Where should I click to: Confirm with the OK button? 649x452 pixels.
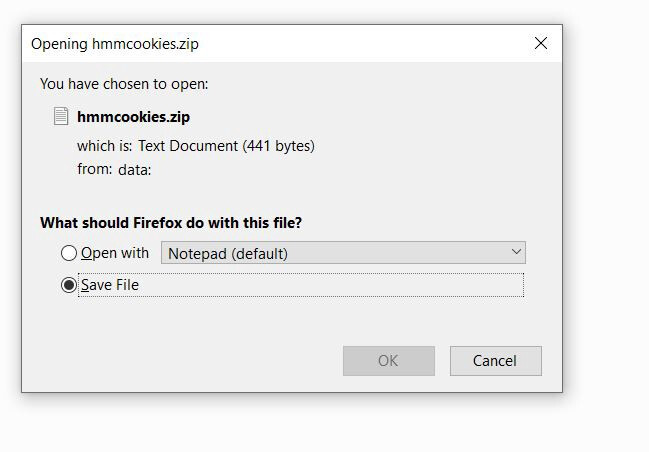click(x=389, y=361)
